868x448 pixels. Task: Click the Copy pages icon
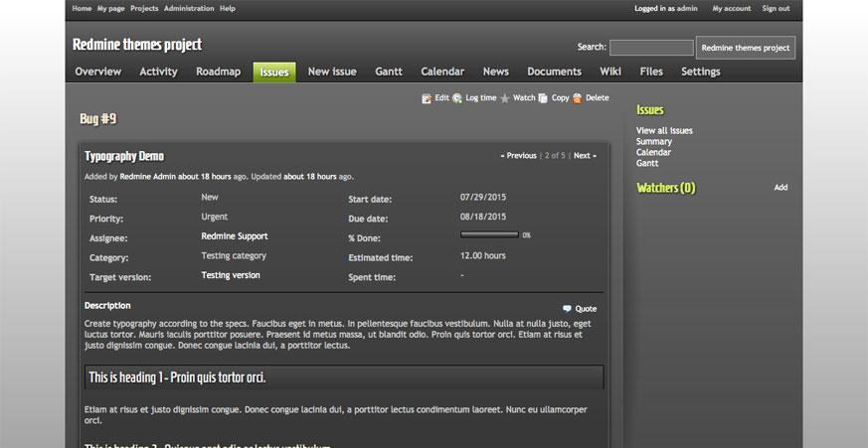tap(543, 98)
